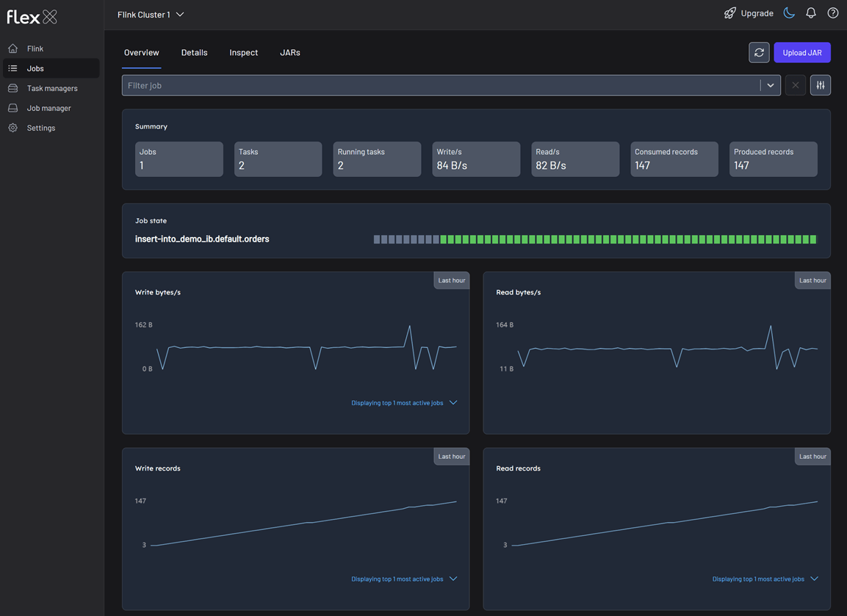Click the Tasks summary card
The image size is (847, 616).
tap(278, 159)
